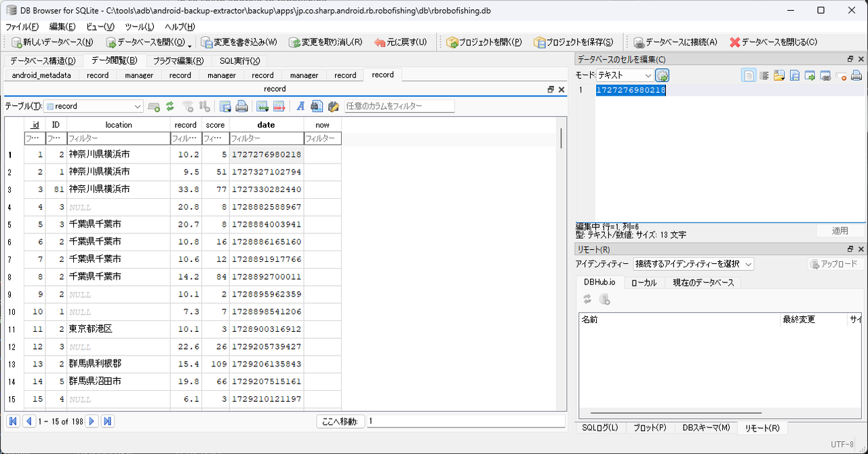Click the print icon in cell editor

[856, 75]
